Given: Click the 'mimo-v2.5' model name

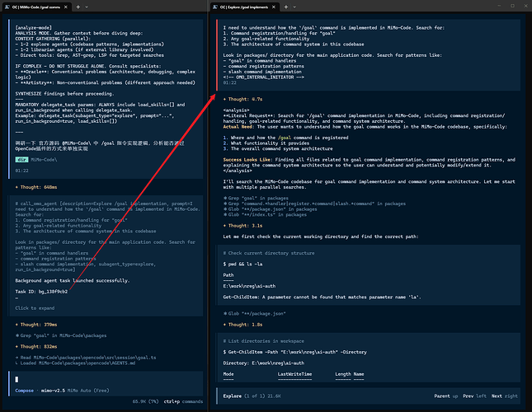Looking at the screenshot, I should tap(53, 391).
